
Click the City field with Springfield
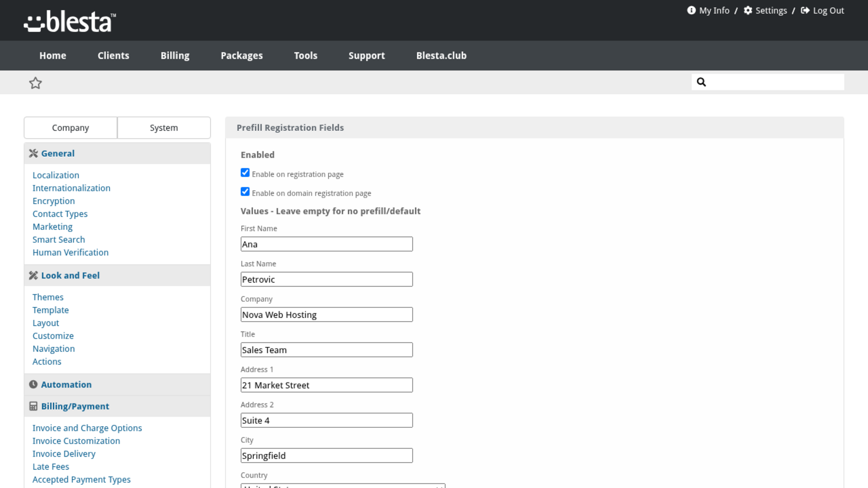point(326,455)
